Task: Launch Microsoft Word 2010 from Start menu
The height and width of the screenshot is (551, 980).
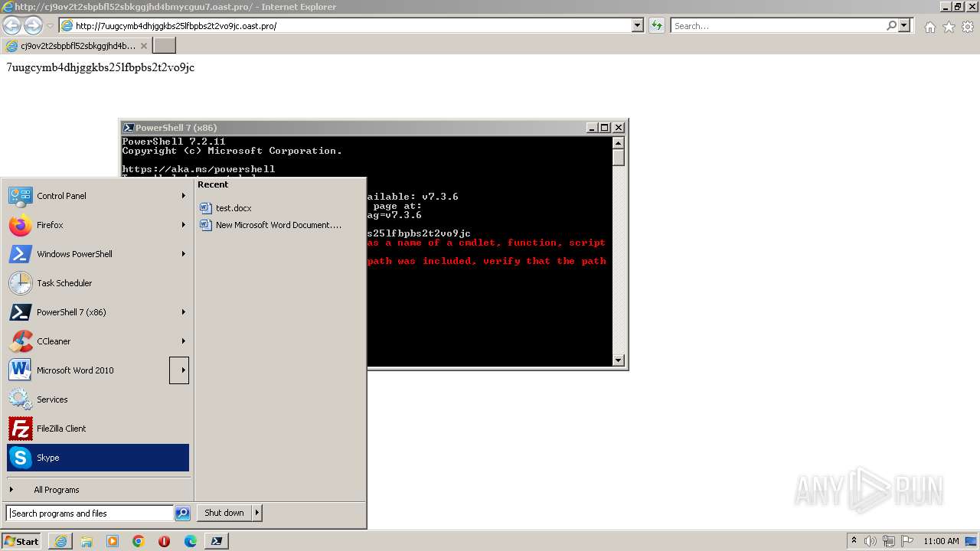Action: [88, 370]
